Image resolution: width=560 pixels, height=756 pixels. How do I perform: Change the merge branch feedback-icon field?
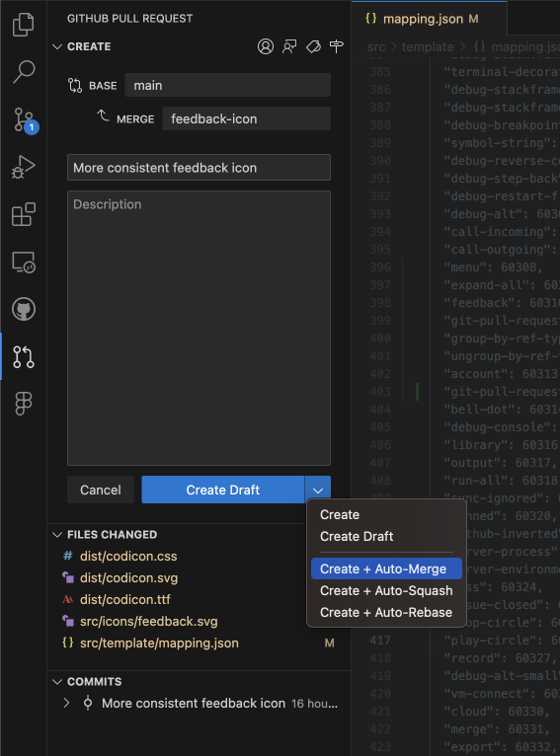coord(247,118)
